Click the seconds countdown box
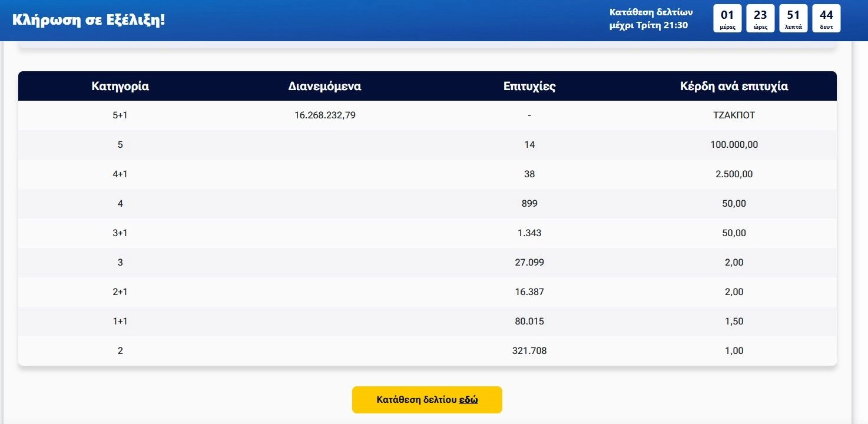The height and width of the screenshot is (424, 868). click(826, 18)
